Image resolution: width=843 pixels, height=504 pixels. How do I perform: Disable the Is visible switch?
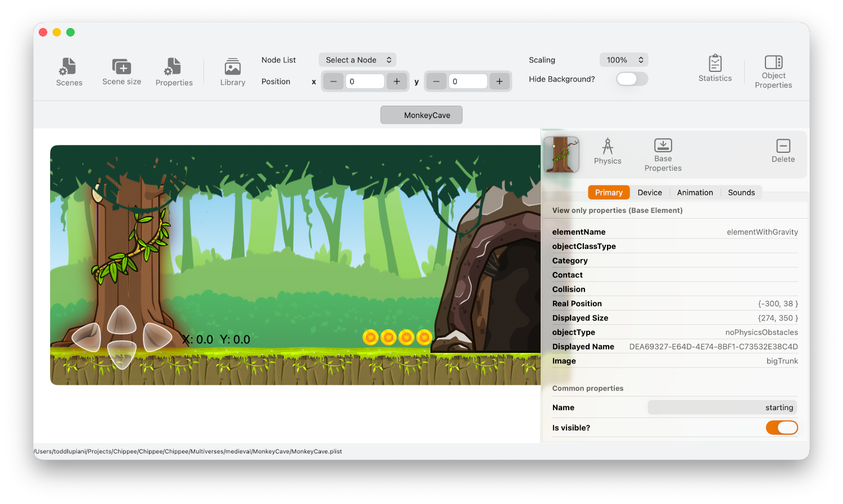781,428
